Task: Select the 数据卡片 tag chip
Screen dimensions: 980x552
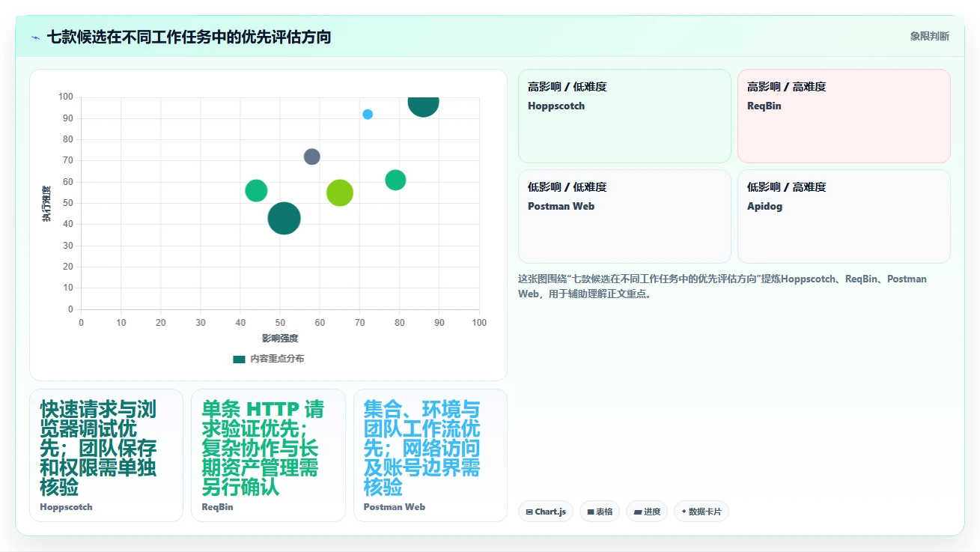Action: pyautogui.click(x=701, y=512)
